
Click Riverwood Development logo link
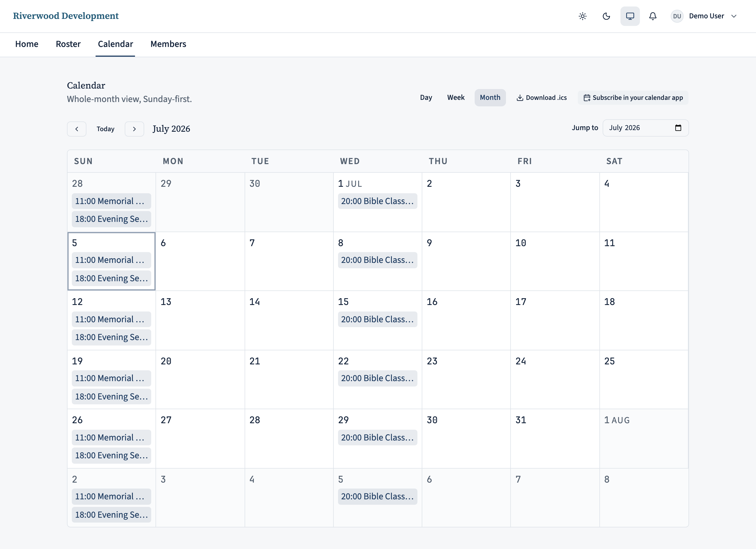pos(66,16)
